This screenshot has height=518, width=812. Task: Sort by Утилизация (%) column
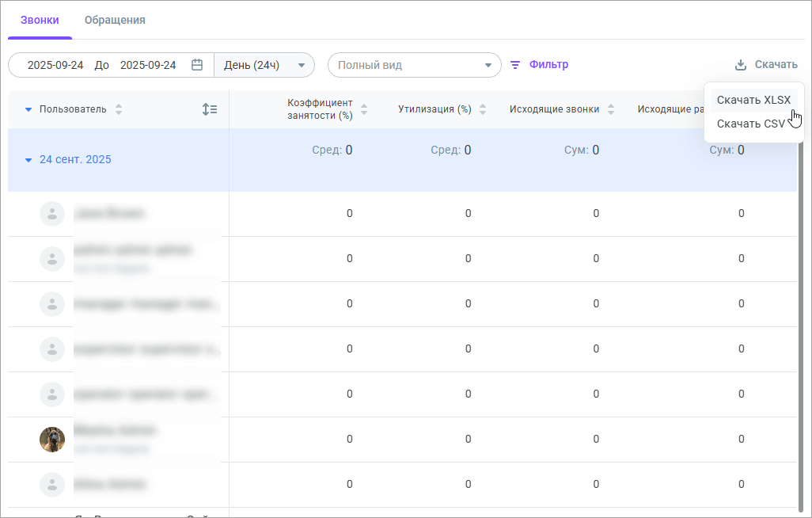click(x=483, y=109)
